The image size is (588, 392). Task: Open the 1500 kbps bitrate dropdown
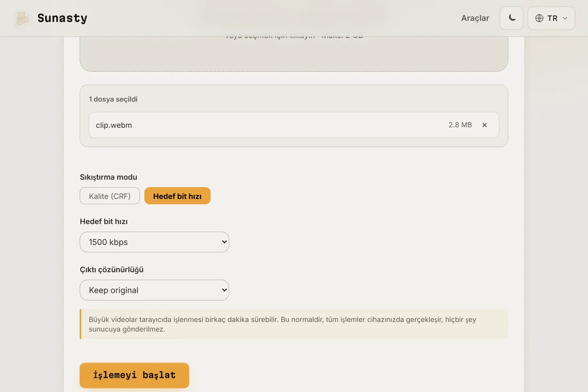[154, 242]
